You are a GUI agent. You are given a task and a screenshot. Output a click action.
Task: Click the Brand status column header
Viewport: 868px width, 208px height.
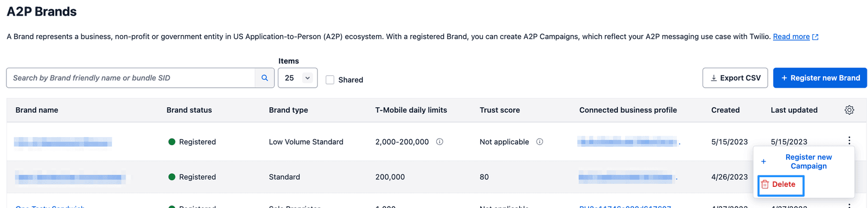pos(189,110)
